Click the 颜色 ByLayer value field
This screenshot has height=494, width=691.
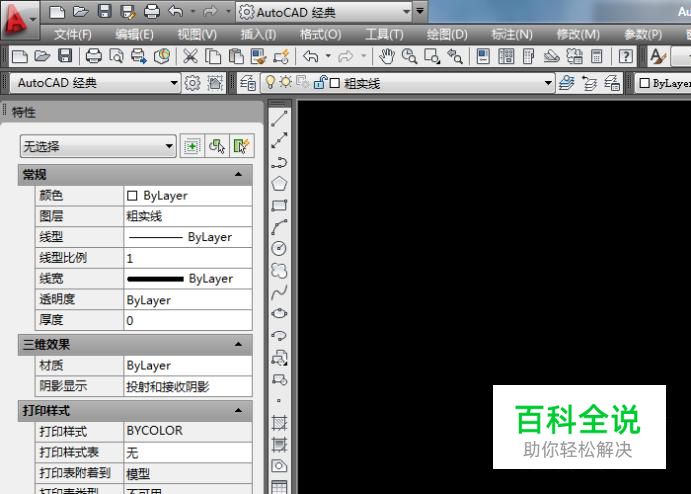188,196
